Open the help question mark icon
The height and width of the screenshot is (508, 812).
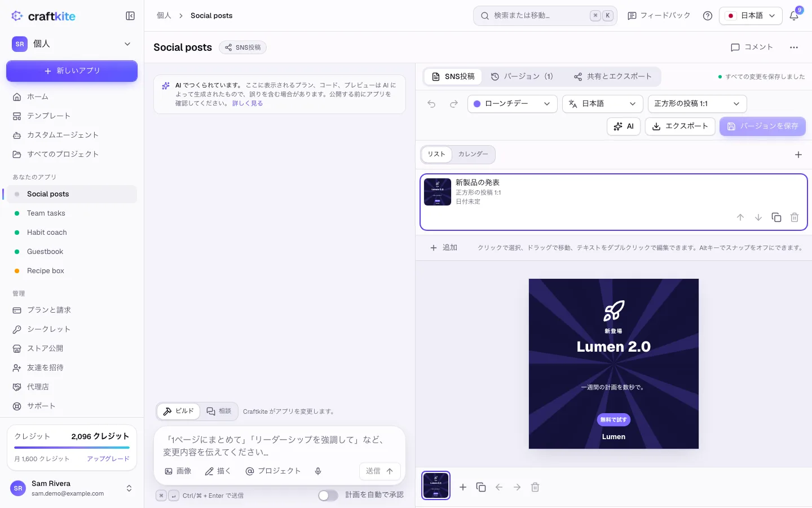pyautogui.click(x=708, y=16)
